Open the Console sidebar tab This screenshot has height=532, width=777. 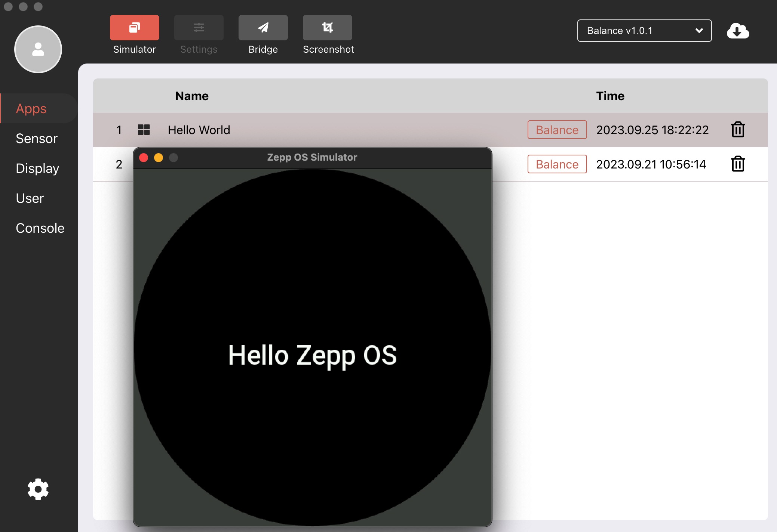(40, 228)
